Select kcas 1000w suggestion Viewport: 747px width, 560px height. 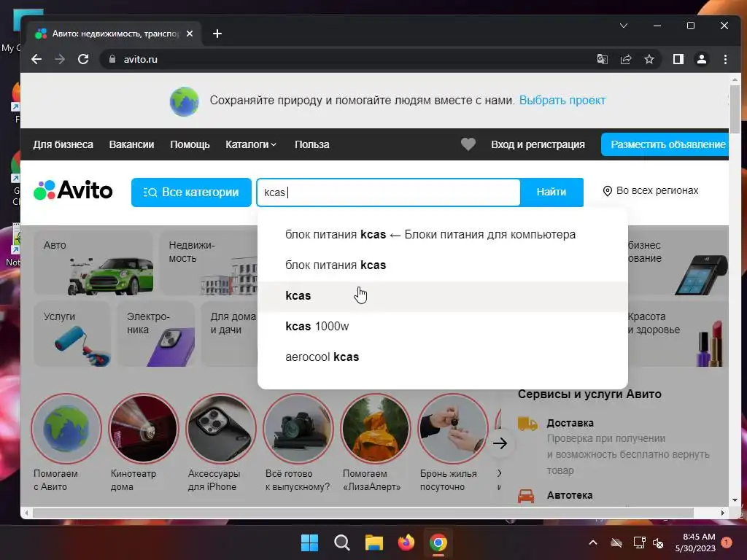(x=443, y=327)
